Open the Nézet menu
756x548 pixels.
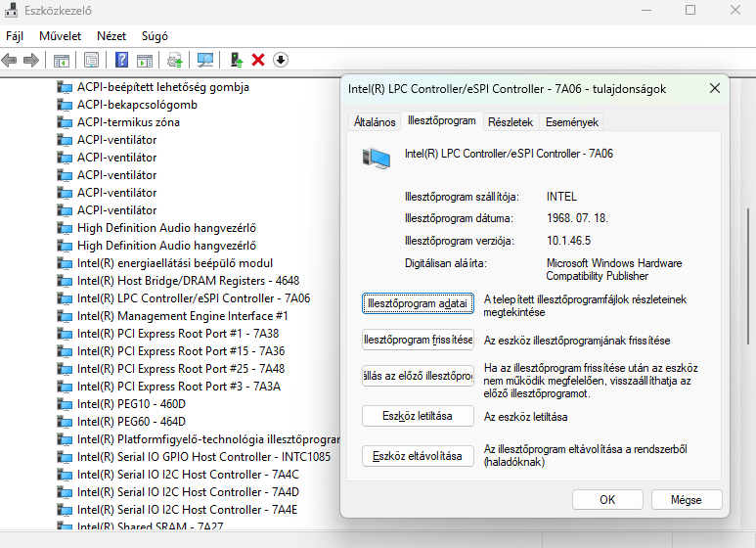(111, 36)
